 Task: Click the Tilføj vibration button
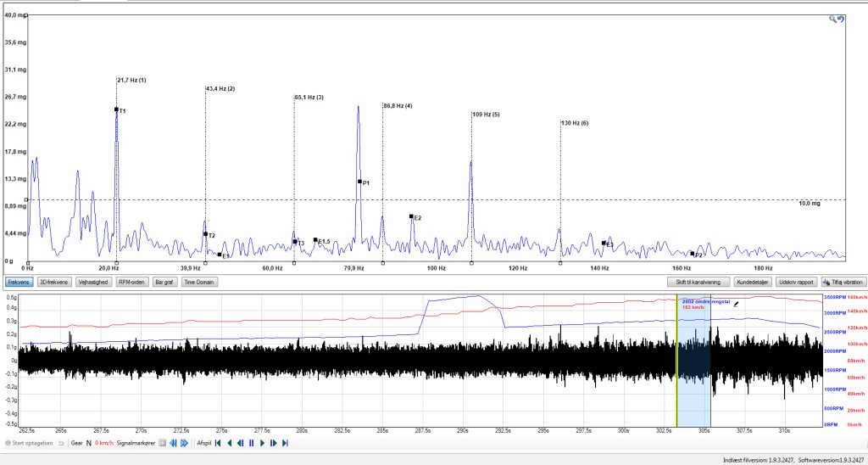coord(843,282)
